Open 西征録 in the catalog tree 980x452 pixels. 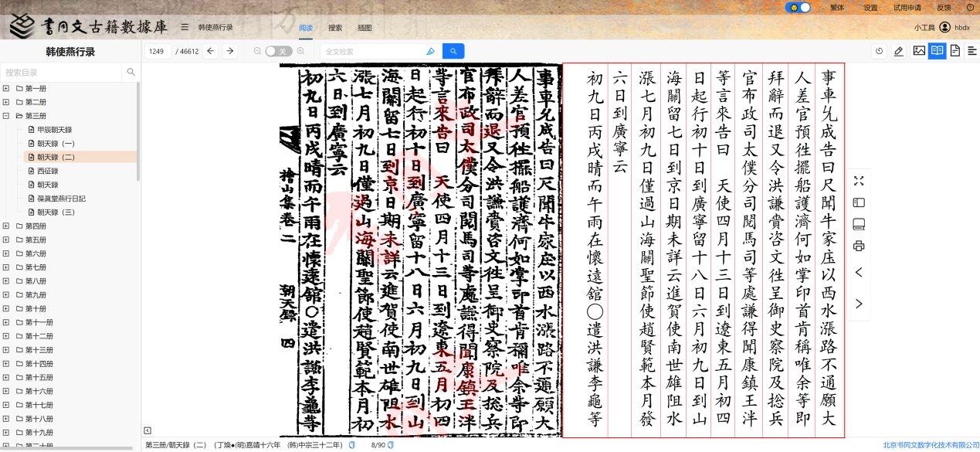pyautogui.click(x=47, y=171)
